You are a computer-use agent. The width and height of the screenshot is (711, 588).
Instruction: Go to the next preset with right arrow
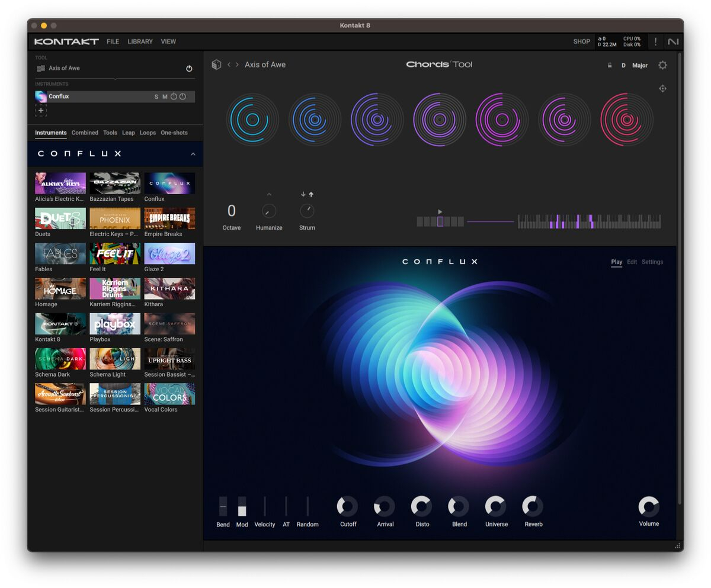[x=238, y=65]
